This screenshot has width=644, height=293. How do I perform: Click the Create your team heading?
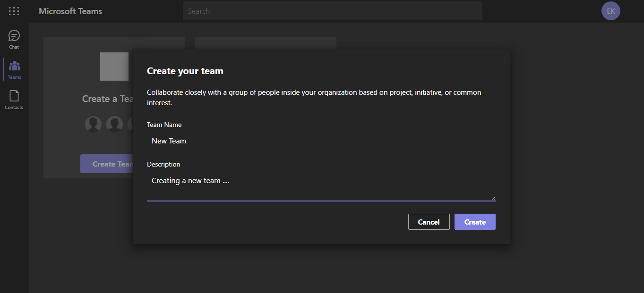[x=185, y=71]
